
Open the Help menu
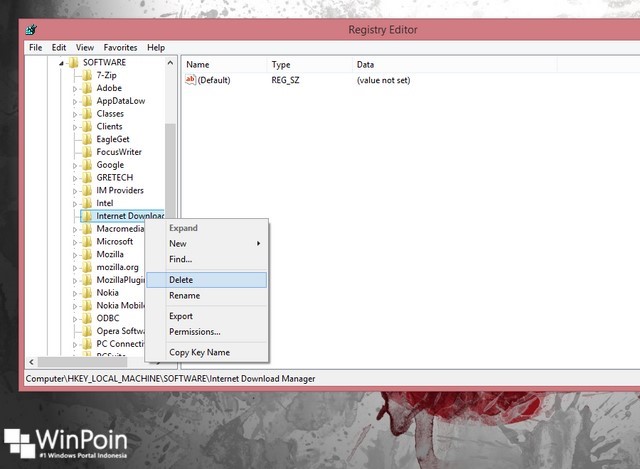(x=156, y=48)
